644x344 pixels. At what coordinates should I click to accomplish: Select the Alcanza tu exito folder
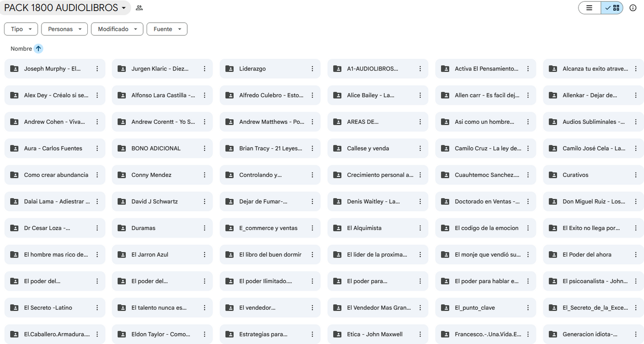[x=594, y=69]
